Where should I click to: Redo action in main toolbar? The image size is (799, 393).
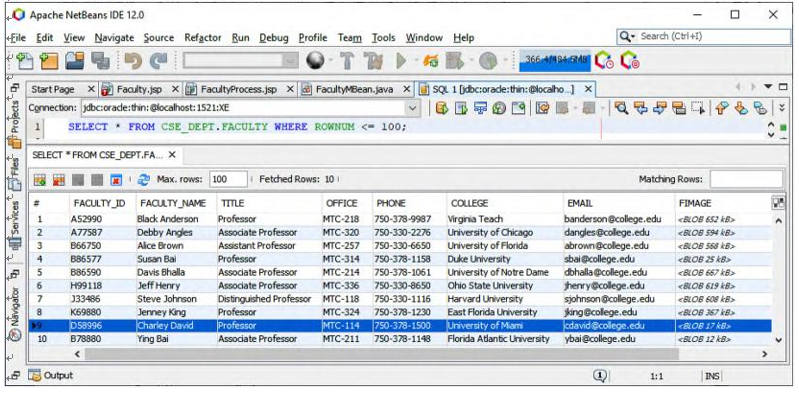tap(158, 61)
